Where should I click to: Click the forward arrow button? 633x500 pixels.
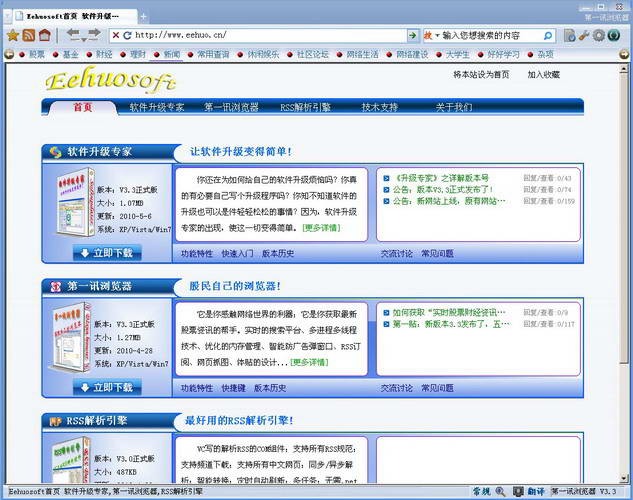coord(94,33)
